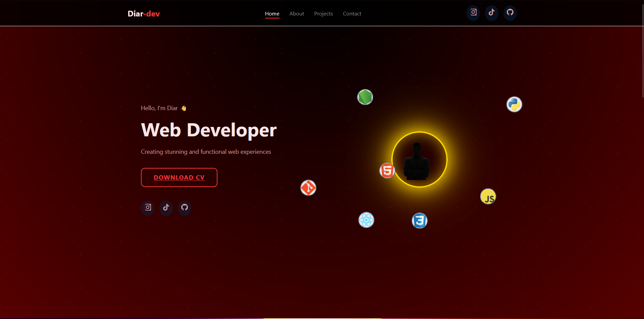This screenshot has height=319, width=644.
Task: Click the GitHub icon below Download CV
Action: [185, 208]
